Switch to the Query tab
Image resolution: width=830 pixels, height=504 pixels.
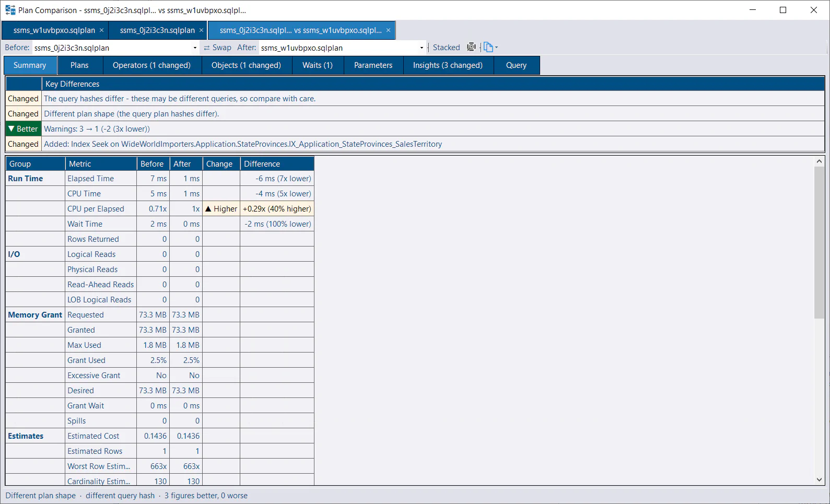pos(516,65)
